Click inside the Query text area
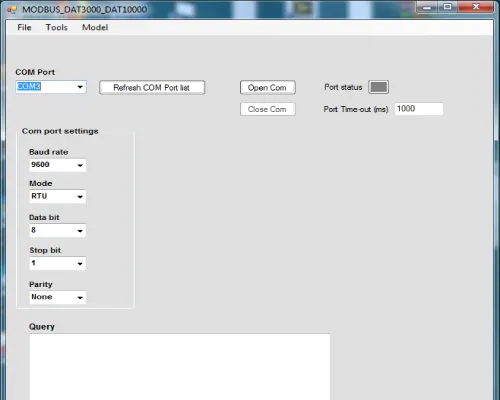Screen dimensions: 500x400 pos(180,367)
